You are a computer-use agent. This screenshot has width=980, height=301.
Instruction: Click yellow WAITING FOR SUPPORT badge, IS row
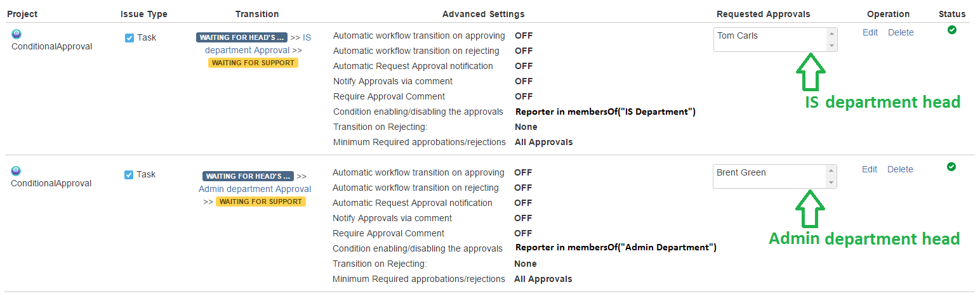pos(253,63)
